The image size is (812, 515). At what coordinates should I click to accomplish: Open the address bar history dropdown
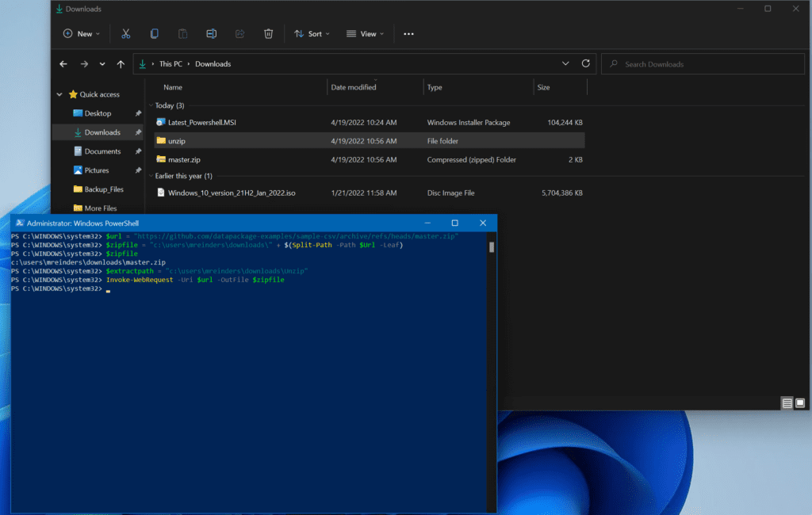coord(565,63)
